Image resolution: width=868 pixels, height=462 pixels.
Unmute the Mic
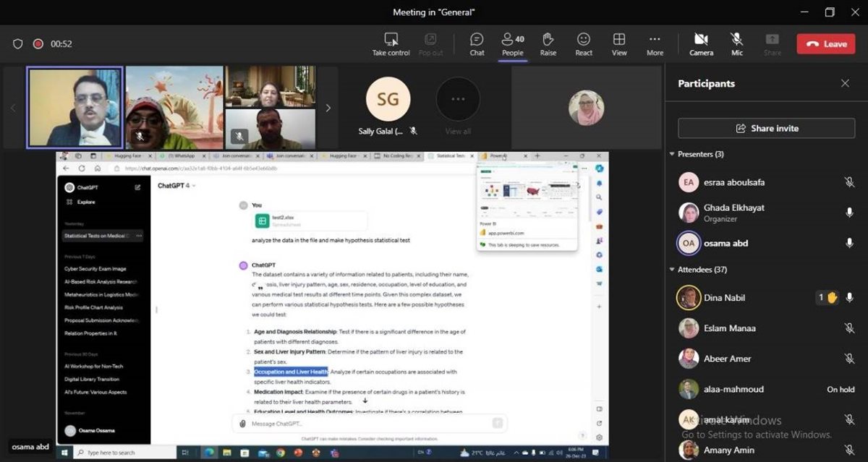736,43
